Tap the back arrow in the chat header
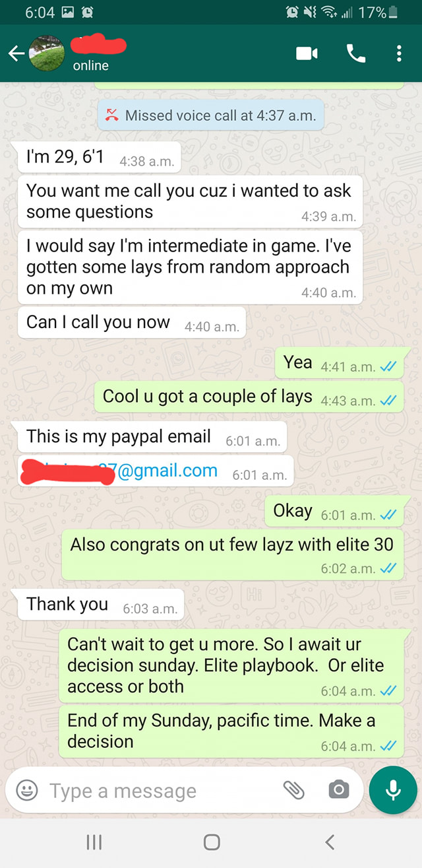Image resolution: width=422 pixels, height=868 pixels. tap(16, 54)
